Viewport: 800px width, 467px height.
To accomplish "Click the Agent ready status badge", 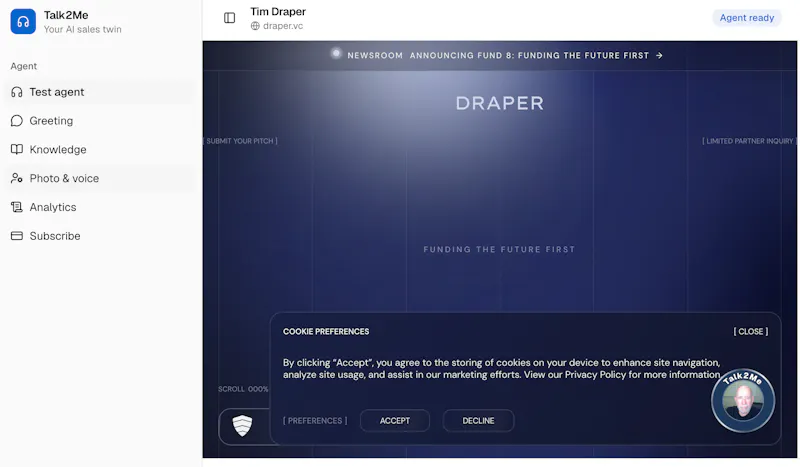I will [747, 18].
